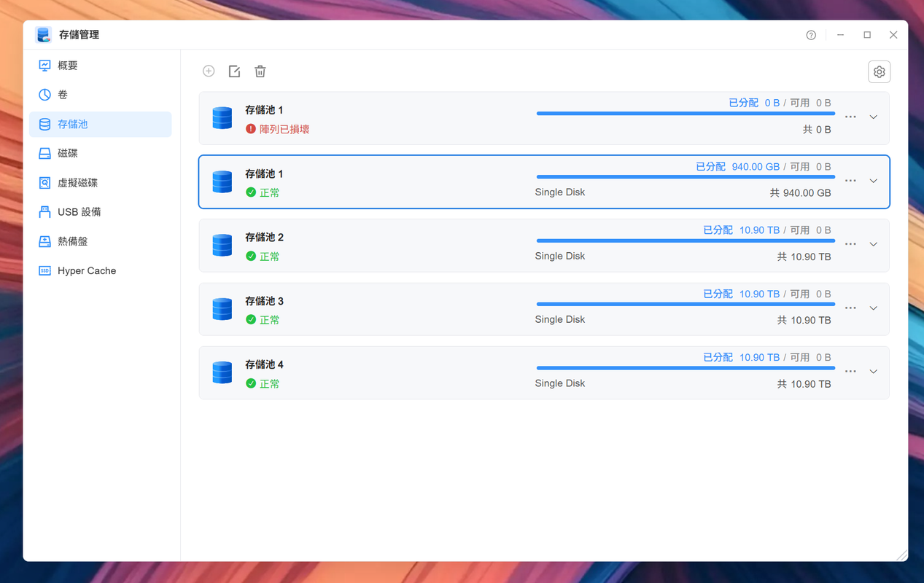924x583 pixels.
Task: Maximize the 存儲管理 window
Action: pos(867,35)
